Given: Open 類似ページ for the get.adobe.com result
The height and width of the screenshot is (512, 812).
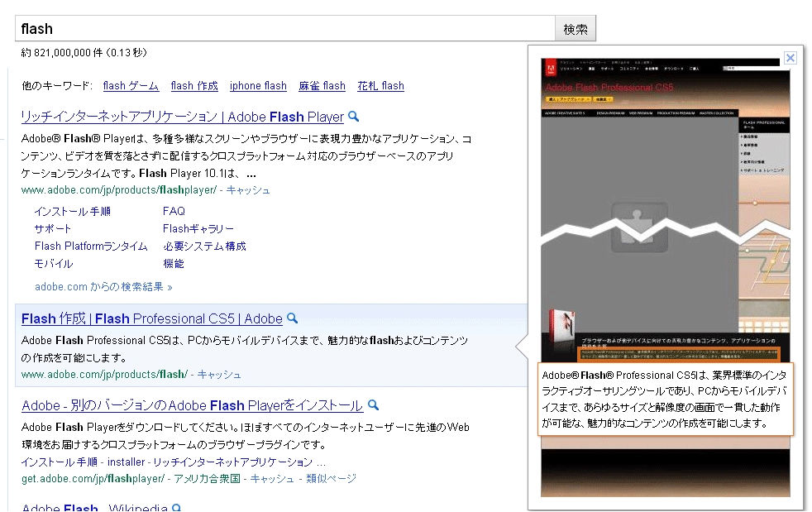Looking at the screenshot, I should pos(332,478).
